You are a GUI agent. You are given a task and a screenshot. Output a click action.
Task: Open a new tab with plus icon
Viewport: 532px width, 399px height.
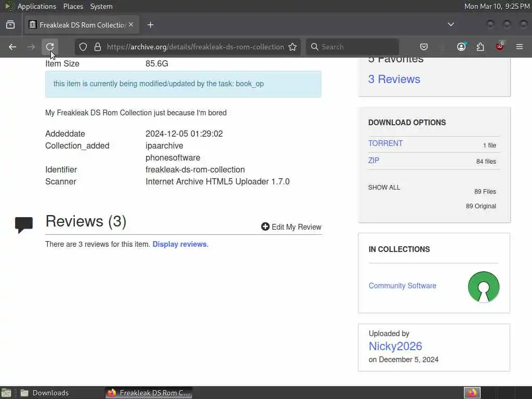coord(151,25)
